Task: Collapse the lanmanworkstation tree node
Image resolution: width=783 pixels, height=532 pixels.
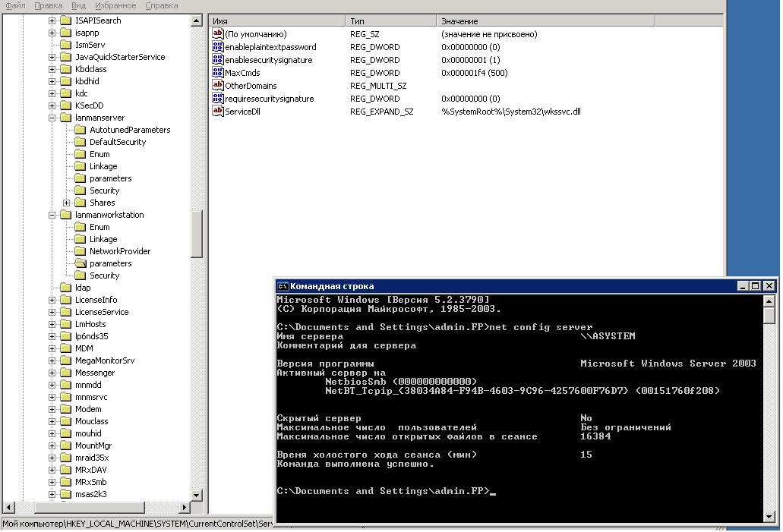Action: tap(52, 215)
